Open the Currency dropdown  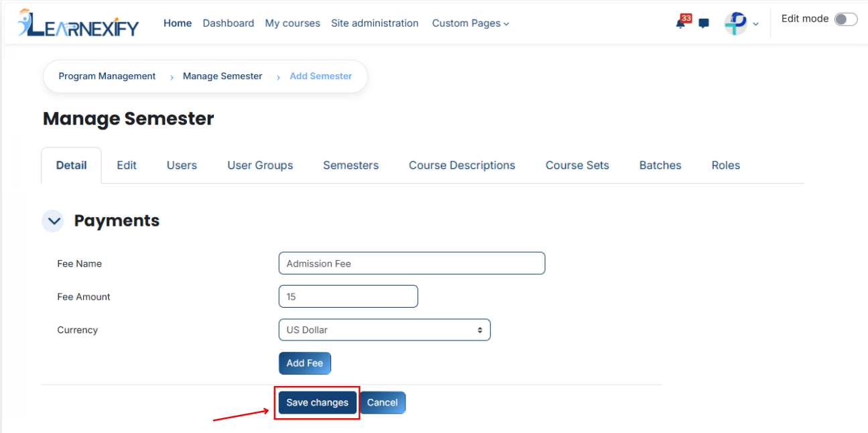click(384, 330)
